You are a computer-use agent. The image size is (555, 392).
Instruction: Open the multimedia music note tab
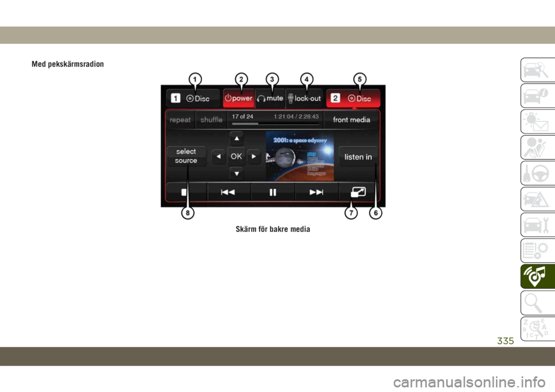538,276
